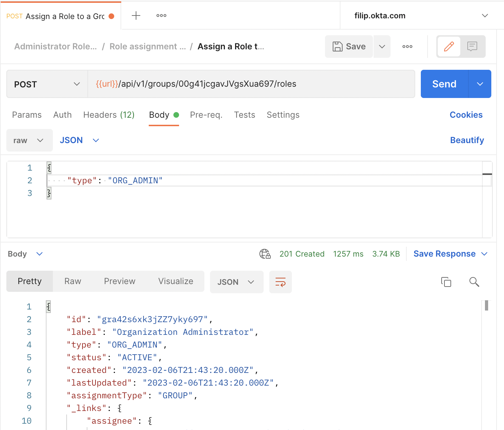
Task: Click inside the request URL field
Action: coord(247,84)
